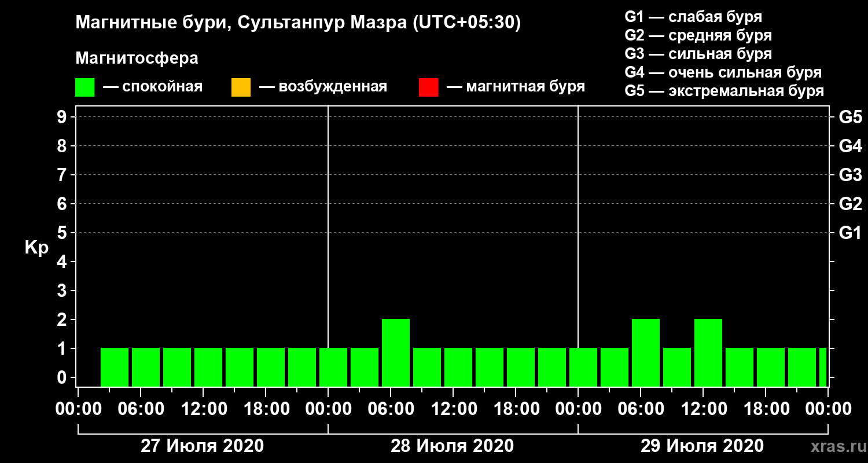Viewport: 868px width, 463px height.
Task: Click the right-axis 'G5' label at Kp 9
Action: (850, 117)
